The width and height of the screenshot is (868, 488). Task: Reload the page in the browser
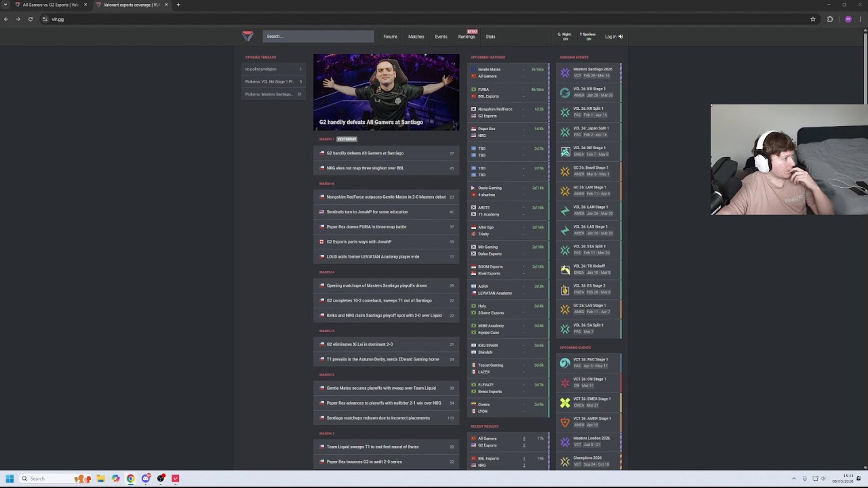tap(31, 19)
